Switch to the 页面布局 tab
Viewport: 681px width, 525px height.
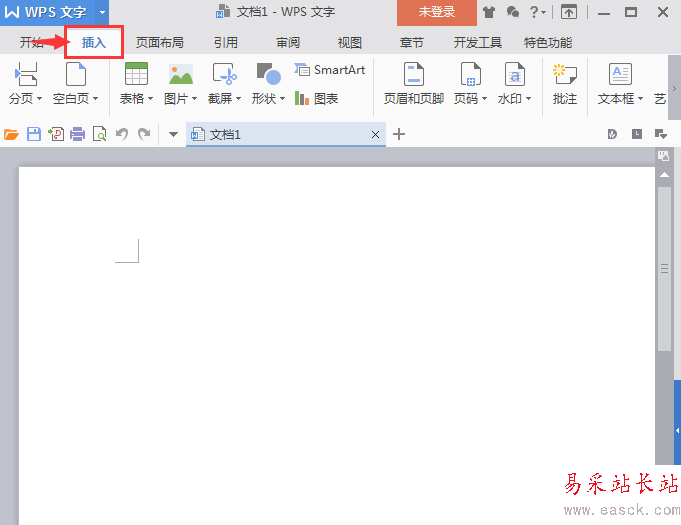(160, 43)
